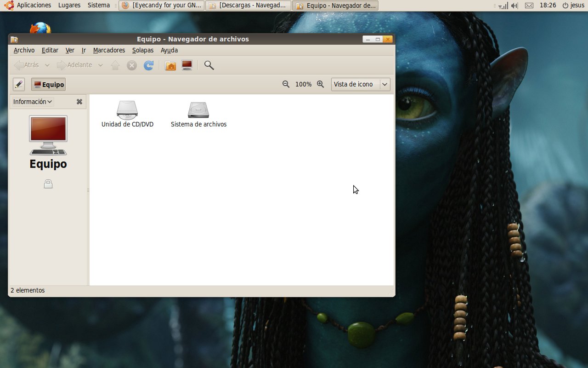Go forward with the Adelante button

click(74, 65)
